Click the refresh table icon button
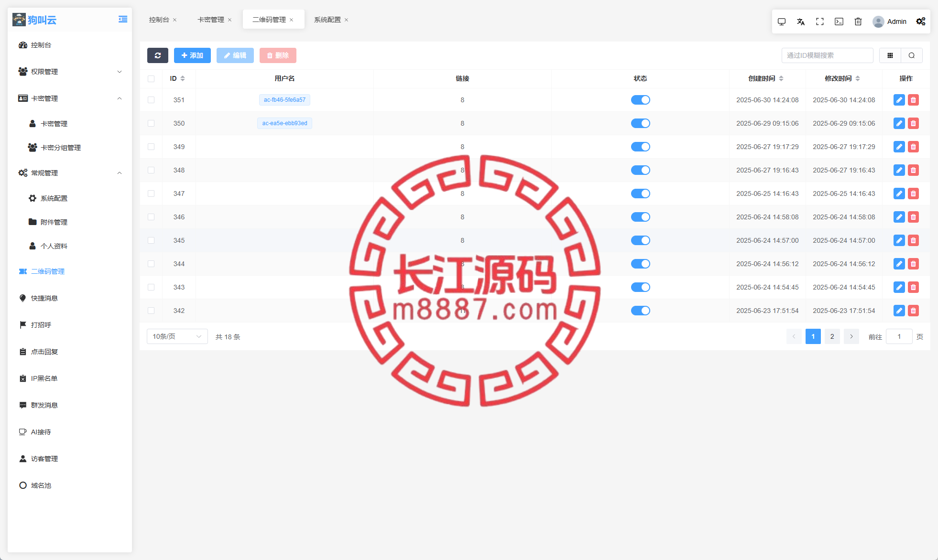 (x=158, y=55)
